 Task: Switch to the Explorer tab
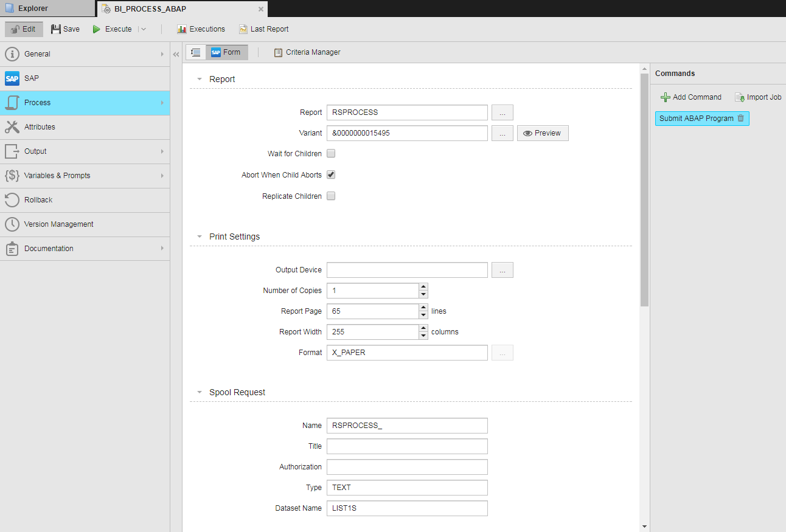[47, 9]
